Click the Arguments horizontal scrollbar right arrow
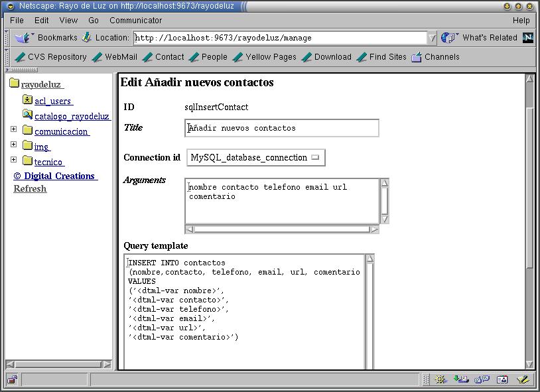 [x=374, y=229]
